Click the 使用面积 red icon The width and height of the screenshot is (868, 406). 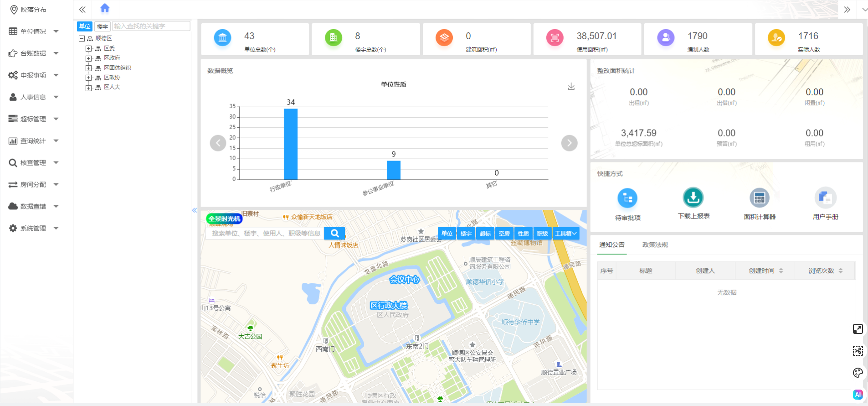click(555, 38)
